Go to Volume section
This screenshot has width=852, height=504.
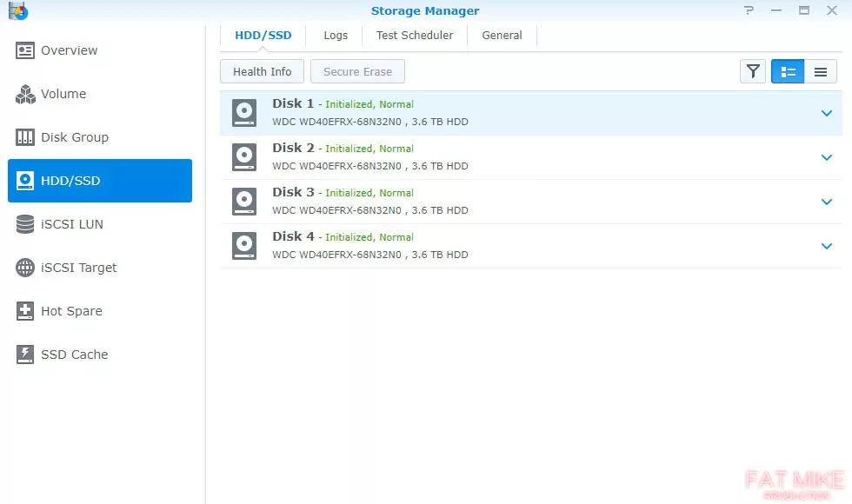click(x=100, y=94)
